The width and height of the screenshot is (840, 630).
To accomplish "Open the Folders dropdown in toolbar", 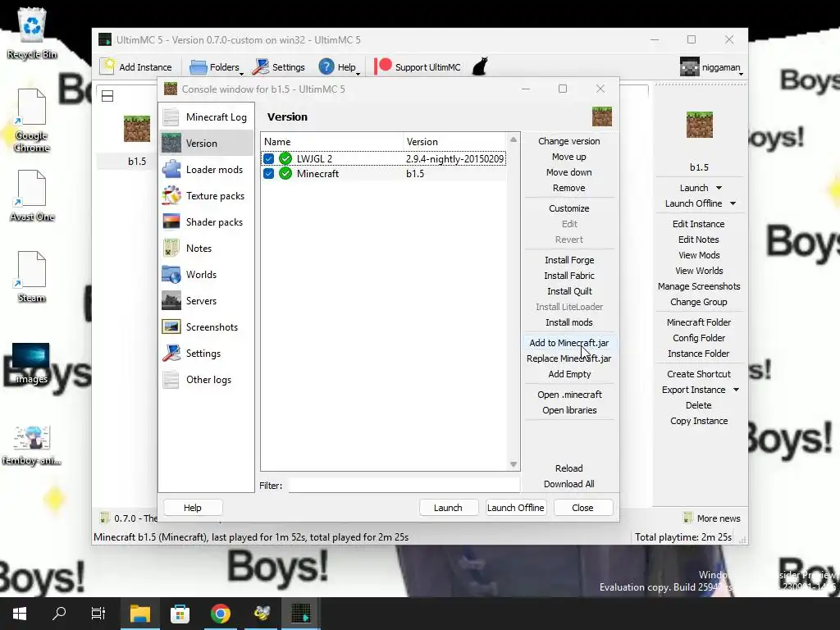I will 217,67.
